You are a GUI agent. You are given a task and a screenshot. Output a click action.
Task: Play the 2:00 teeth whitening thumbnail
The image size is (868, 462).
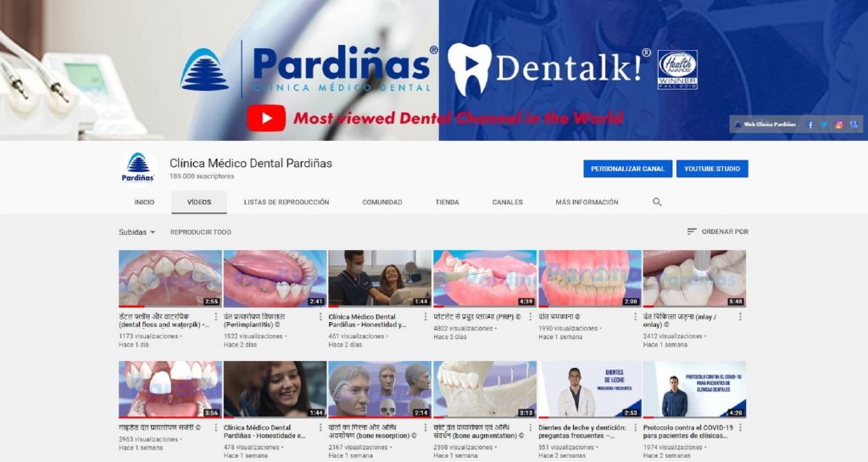coord(590,279)
